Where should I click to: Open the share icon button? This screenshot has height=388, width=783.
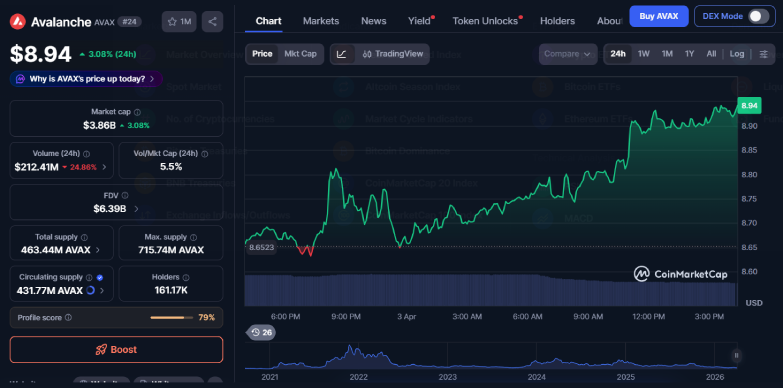(x=212, y=21)
